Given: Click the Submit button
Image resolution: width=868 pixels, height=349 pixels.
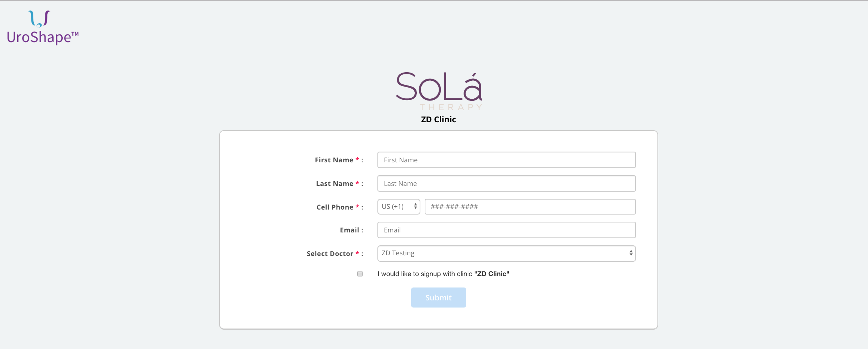Looking at the screenshot, I should 438,298.
